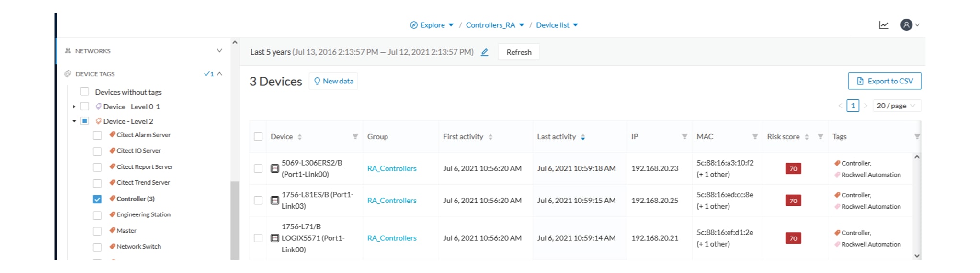Filter the MAC column
Viewport: 980px width, 273px height.
(x=754, y=137)
